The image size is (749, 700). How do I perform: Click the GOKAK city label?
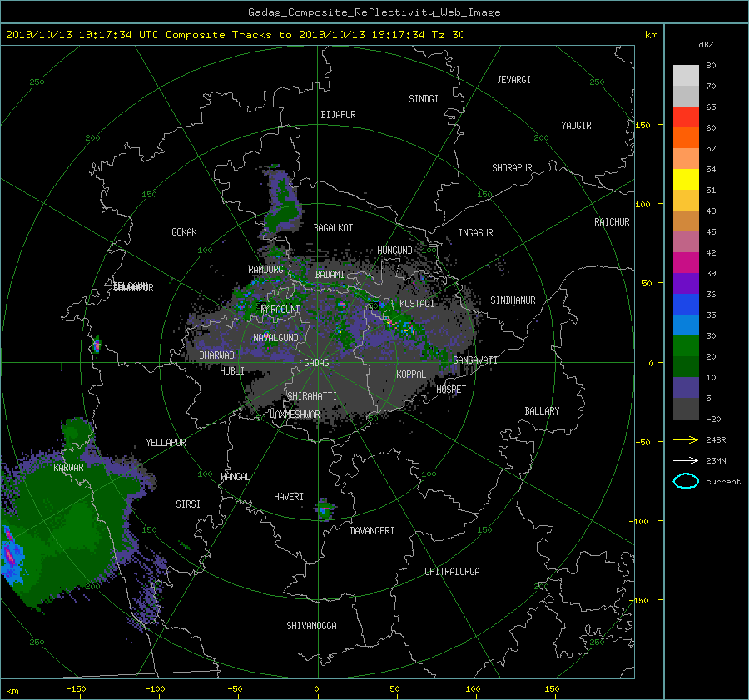184,232
